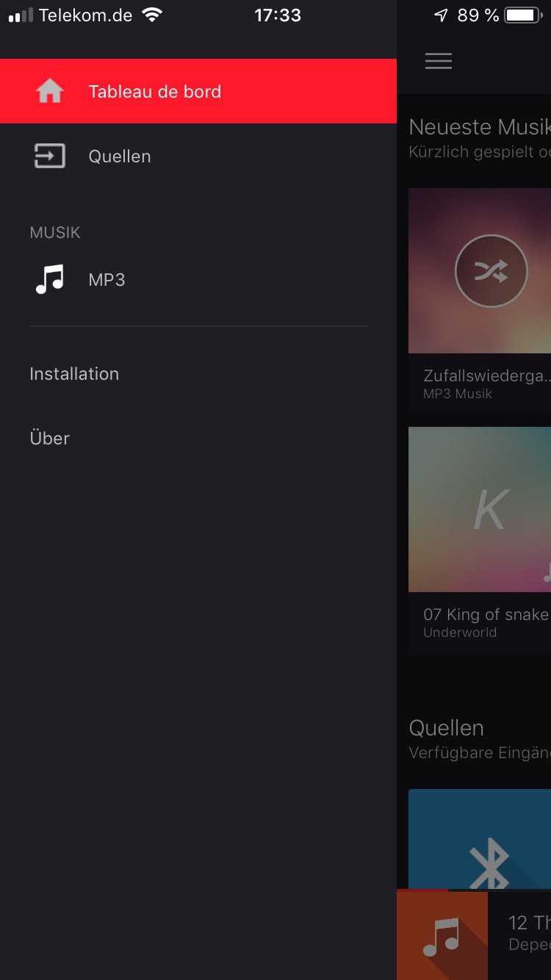Select Quellen in the side menu
Screen dimensions: 551x980
tap(198, 156)
